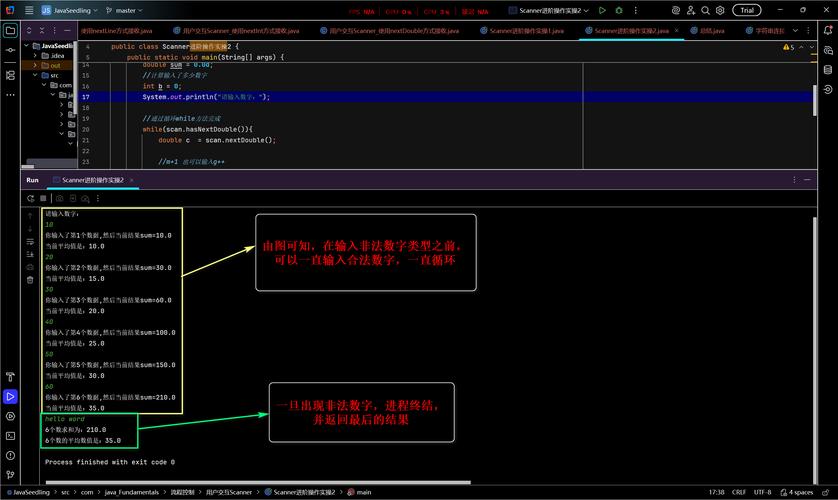Open Run panel options menu

[x=794, y=180]
